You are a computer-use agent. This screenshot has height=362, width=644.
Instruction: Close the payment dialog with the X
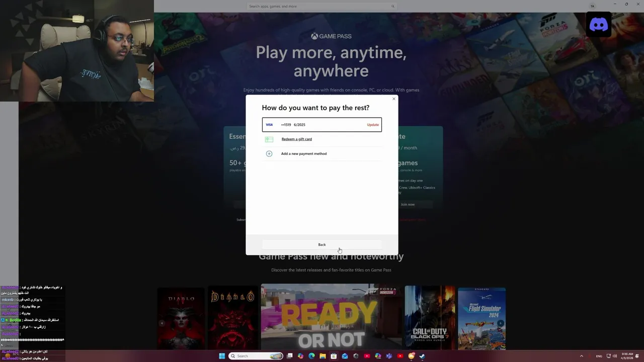coord(394,99)
